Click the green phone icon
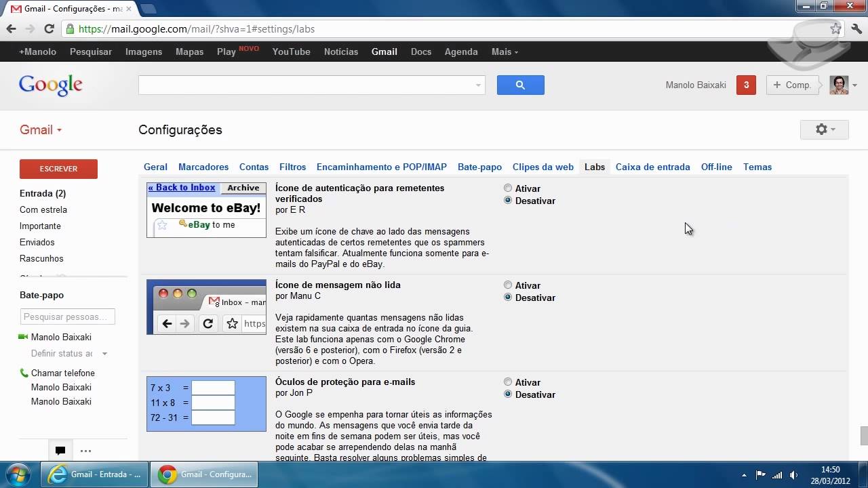 tap(24, 373)
